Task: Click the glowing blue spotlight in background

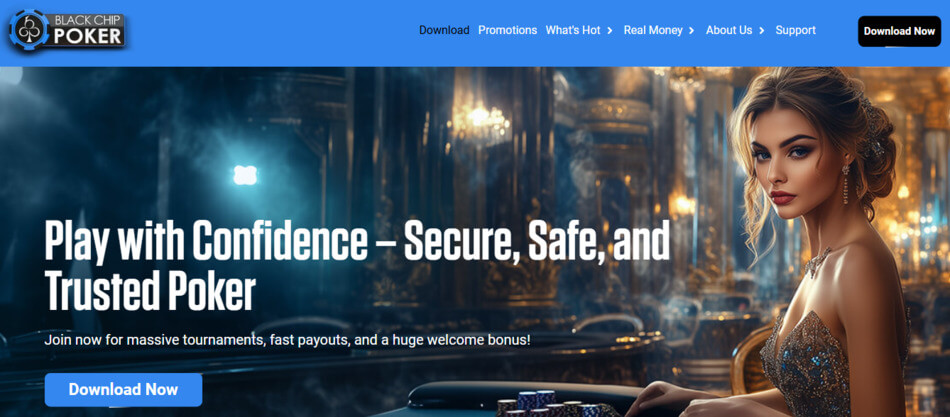Action: [245, 175]
